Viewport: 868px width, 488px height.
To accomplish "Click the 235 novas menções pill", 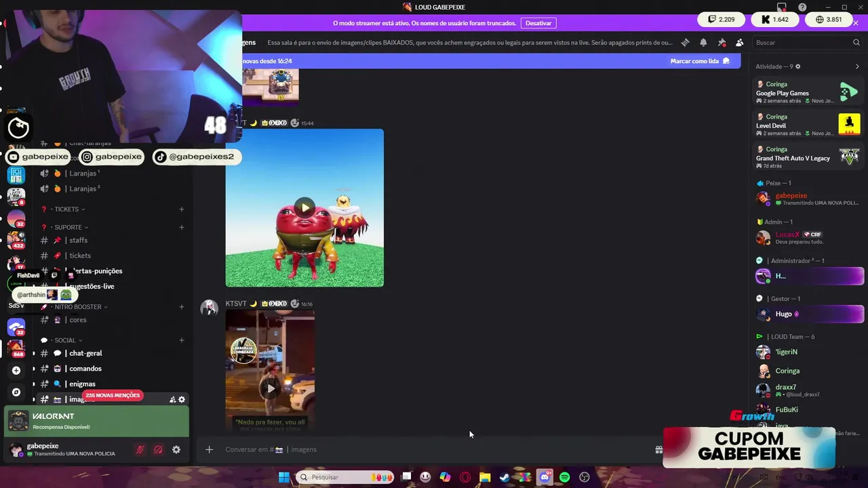I will [x=113, y=395].
